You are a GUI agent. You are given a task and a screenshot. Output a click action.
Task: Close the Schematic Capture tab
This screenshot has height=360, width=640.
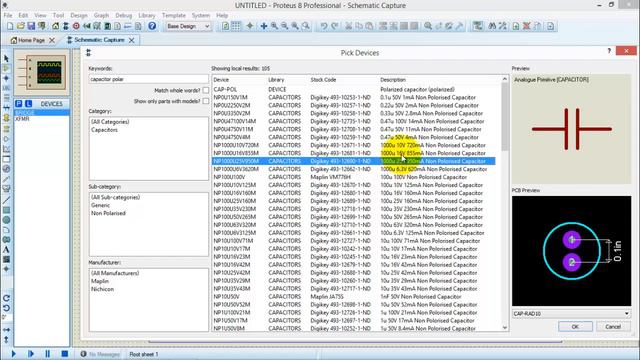point(131,40)
